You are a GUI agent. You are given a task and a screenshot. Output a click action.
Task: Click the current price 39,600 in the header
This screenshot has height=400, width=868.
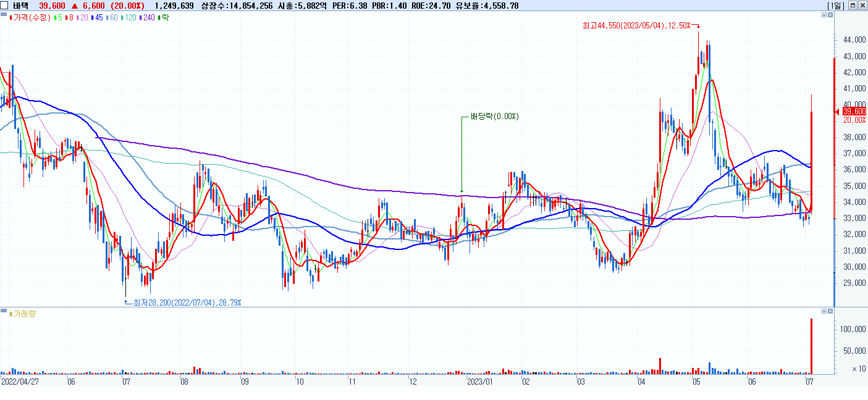click(52, 6)
